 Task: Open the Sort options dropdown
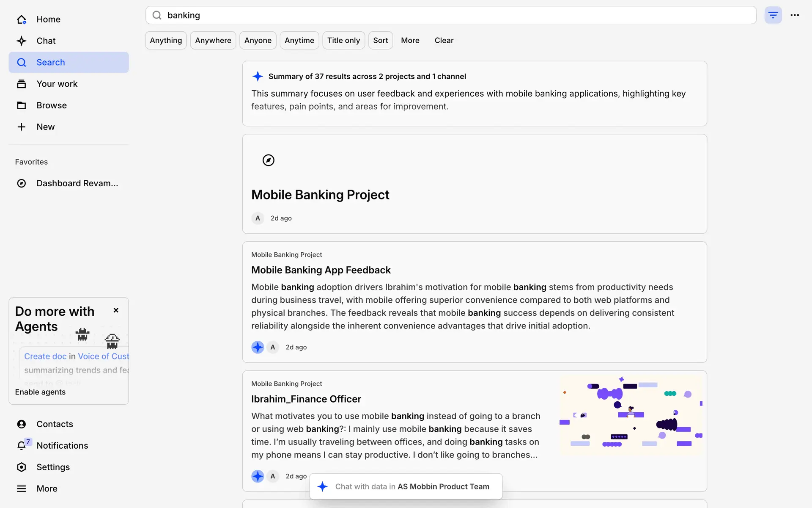coord(380,40)
